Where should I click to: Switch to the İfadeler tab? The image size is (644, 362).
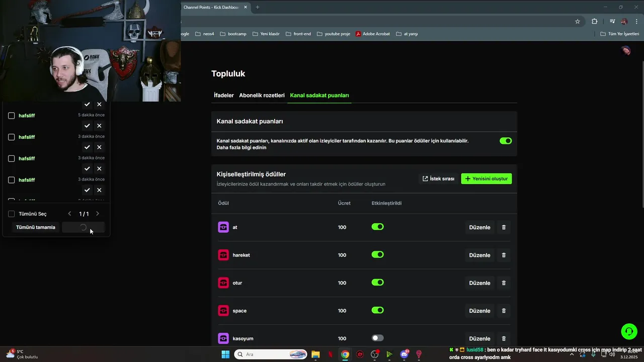click(x=224, y=95)
